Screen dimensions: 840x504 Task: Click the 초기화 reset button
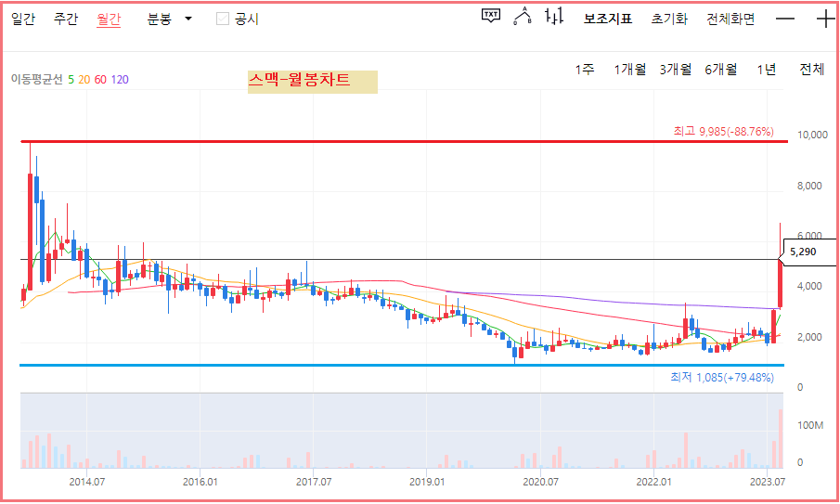point(669,19)
